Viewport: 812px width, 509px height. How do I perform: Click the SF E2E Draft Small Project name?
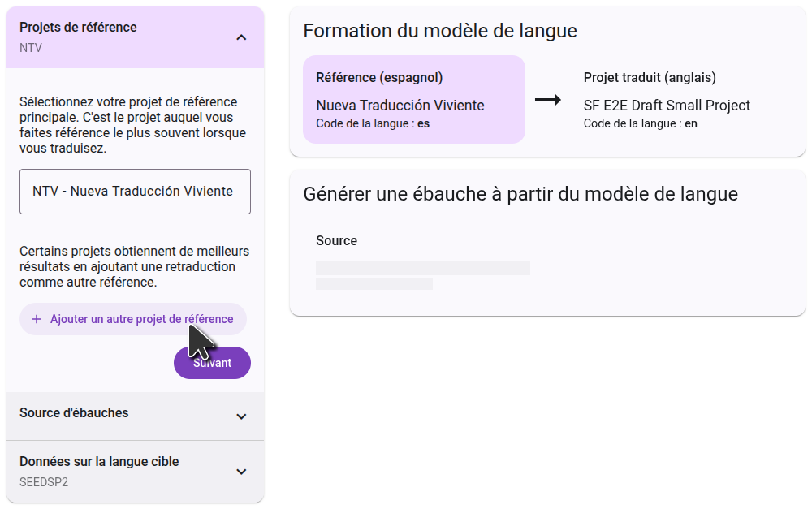coord(667,106)
